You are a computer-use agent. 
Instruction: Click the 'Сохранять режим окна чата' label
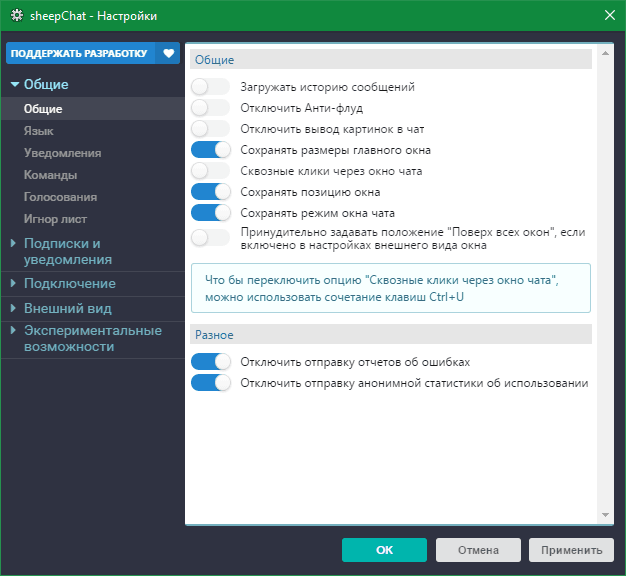(317, 214)
